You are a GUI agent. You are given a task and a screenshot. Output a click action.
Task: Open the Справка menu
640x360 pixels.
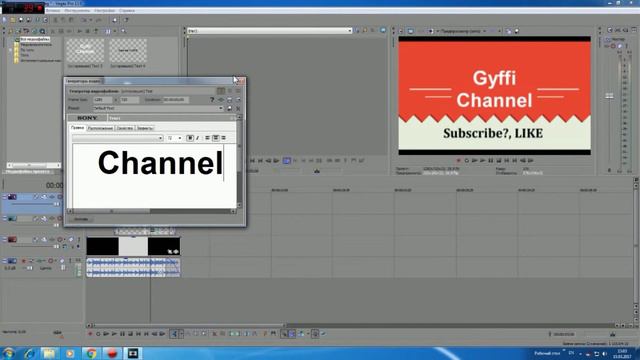click(x=127, y=10)
